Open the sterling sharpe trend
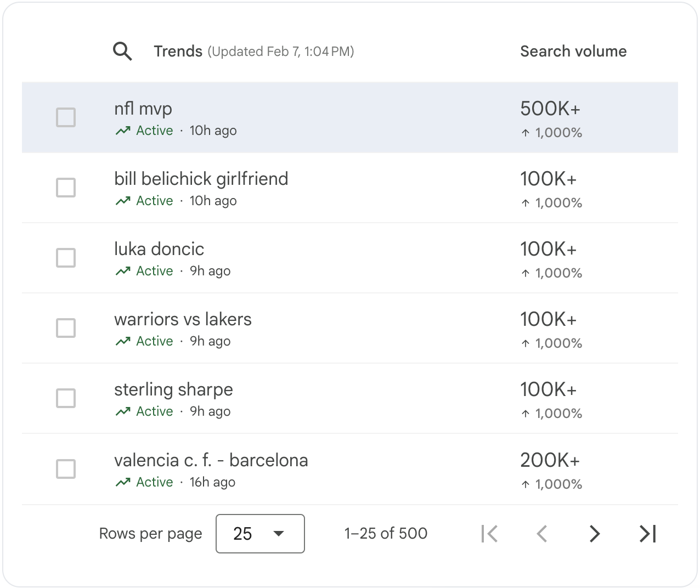 coord(173,390)
